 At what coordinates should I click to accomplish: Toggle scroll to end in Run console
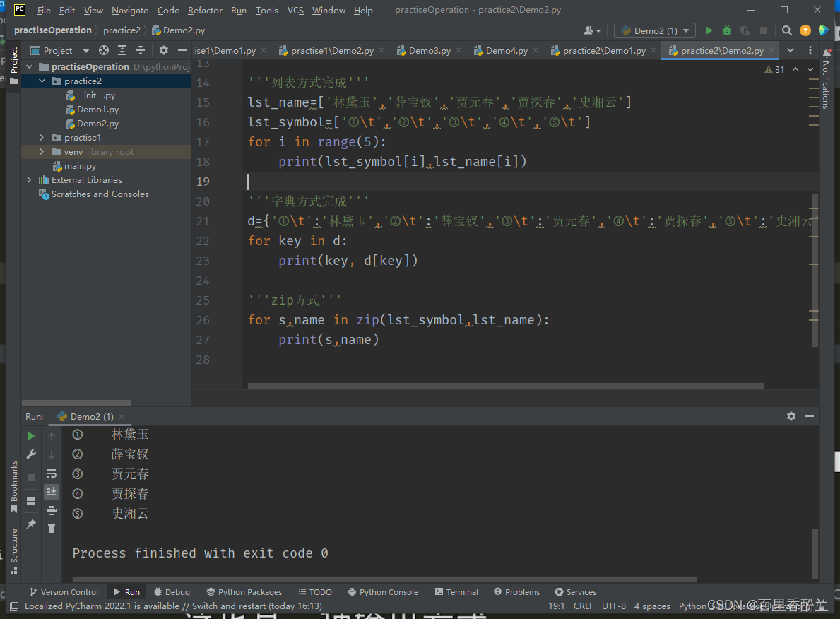tap(52, 491)
